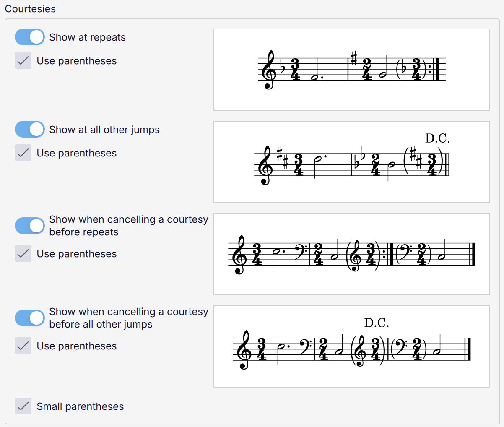Click the Courtesies section heading

click(30, 9)
